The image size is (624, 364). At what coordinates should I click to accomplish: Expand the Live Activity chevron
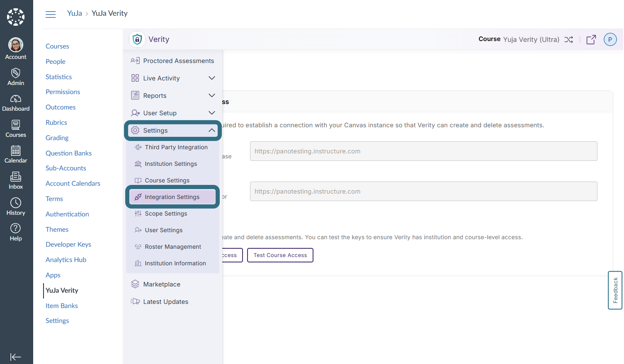pyautogui.click(x=212, y=78)
